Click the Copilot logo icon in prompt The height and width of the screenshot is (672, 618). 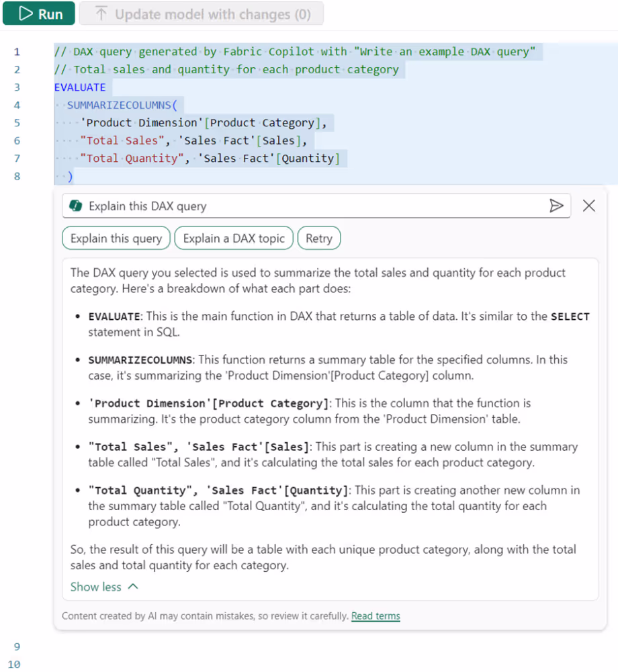coord(76,206)
